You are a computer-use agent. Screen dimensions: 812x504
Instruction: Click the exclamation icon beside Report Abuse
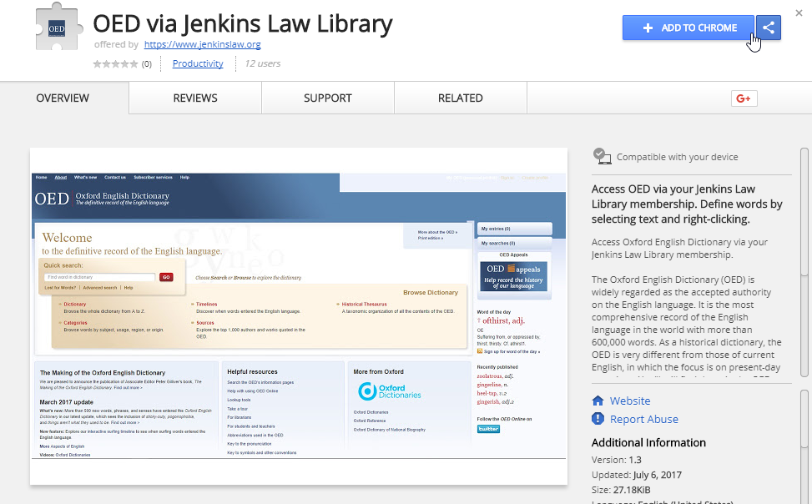598,419
